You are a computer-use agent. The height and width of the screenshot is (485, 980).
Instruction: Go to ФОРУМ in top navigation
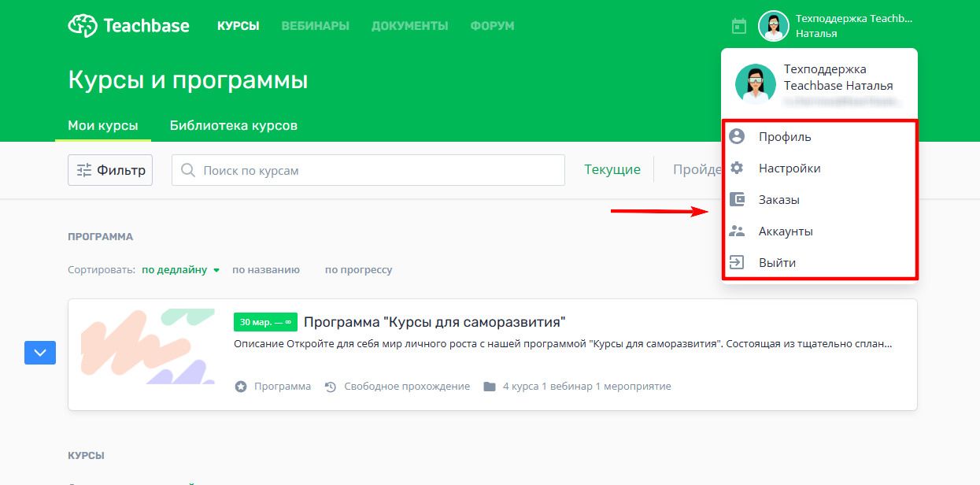493,26
